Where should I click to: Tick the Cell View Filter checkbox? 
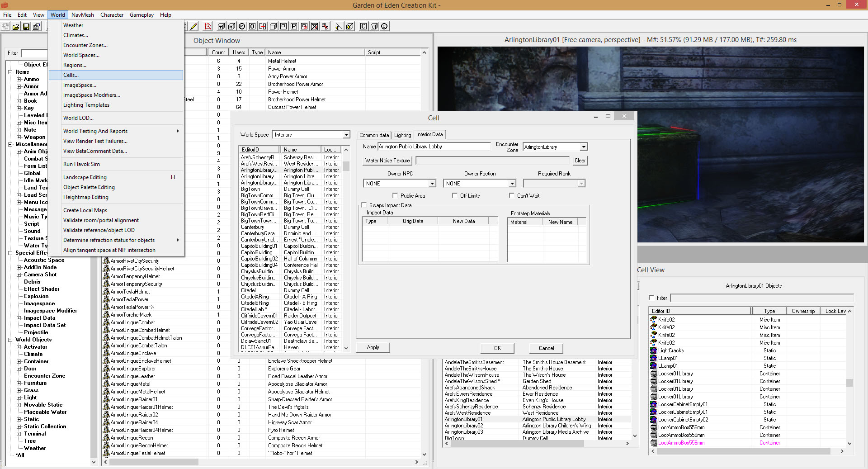(x=651, y=298)
